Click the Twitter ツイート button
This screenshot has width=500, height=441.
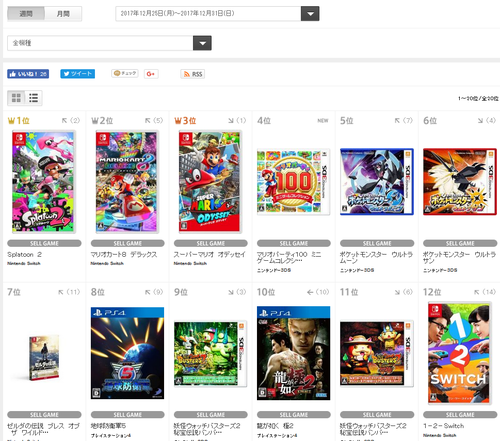tap(77, 74)
